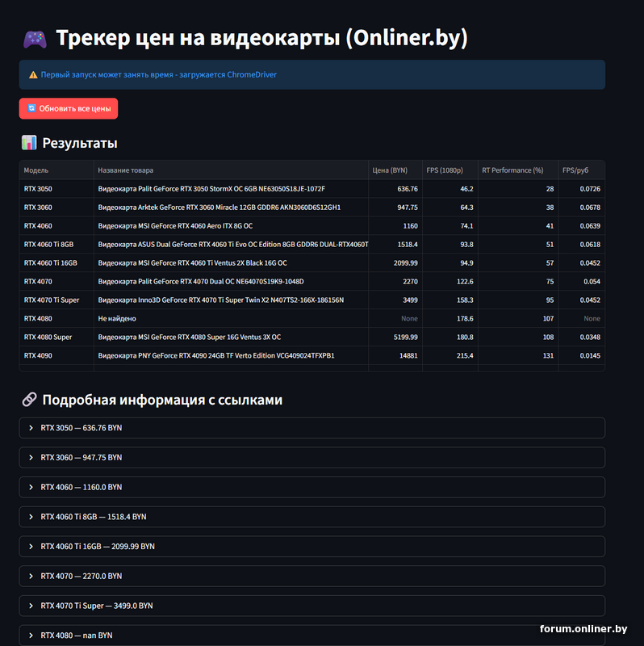Click the 'Обновить все цены' button
Image resolution: width=644 pixels, height=646 pixels.
[x=69, y=108]
